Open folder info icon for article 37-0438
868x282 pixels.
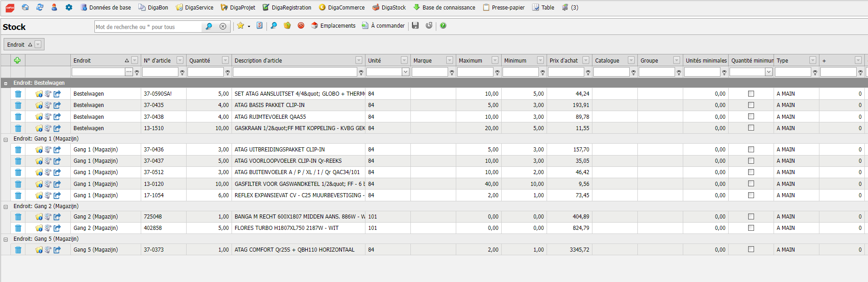[x=39, y=117]
